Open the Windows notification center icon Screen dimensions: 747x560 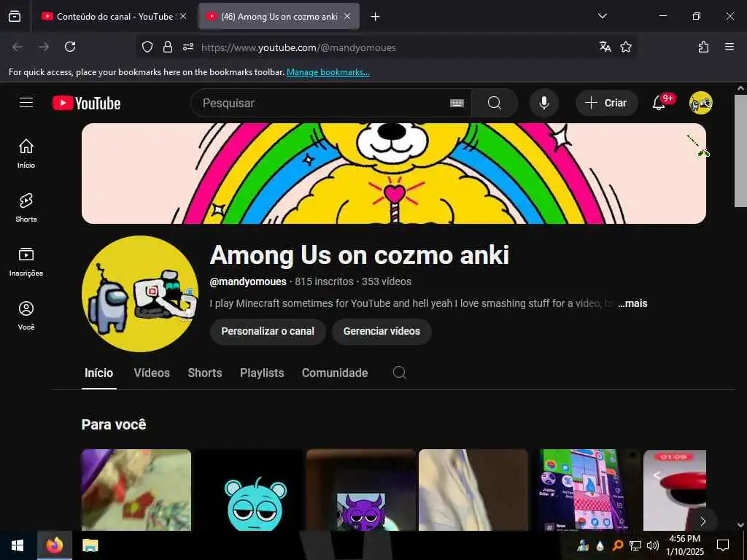click(723, 545)
